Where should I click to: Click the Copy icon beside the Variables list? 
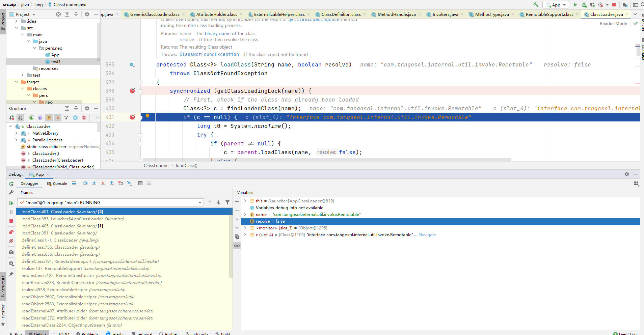pos(237,237)
